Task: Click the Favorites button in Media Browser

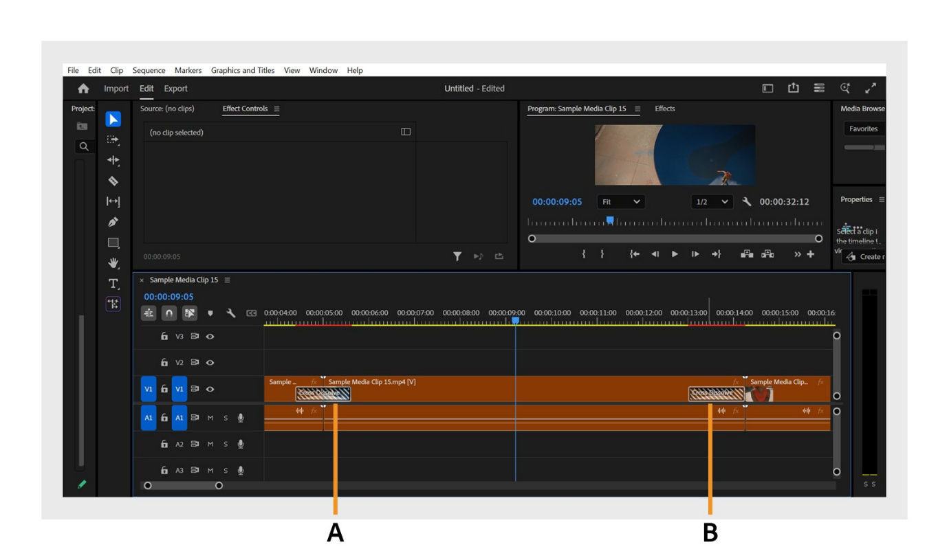Action: point(862,128)
